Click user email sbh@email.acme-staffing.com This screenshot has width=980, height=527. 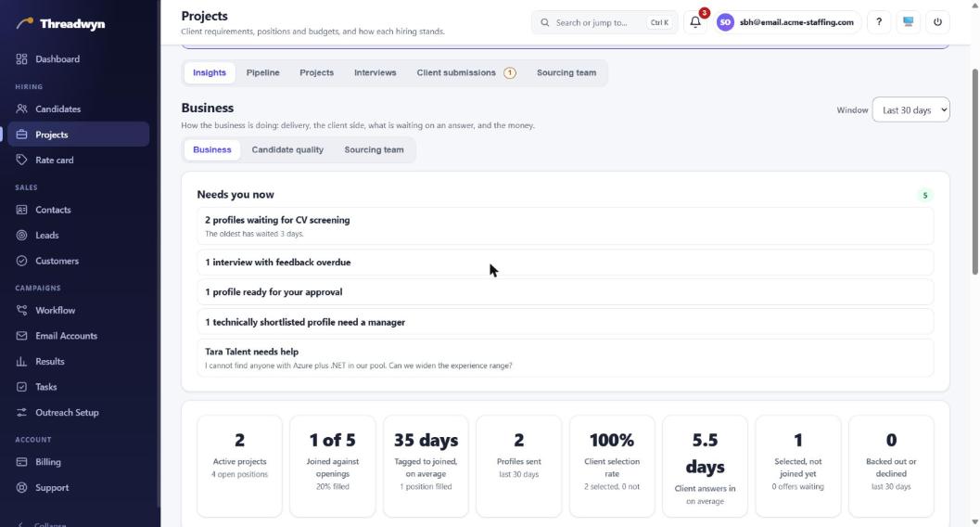pyautogui.click(x=796, y=22)
